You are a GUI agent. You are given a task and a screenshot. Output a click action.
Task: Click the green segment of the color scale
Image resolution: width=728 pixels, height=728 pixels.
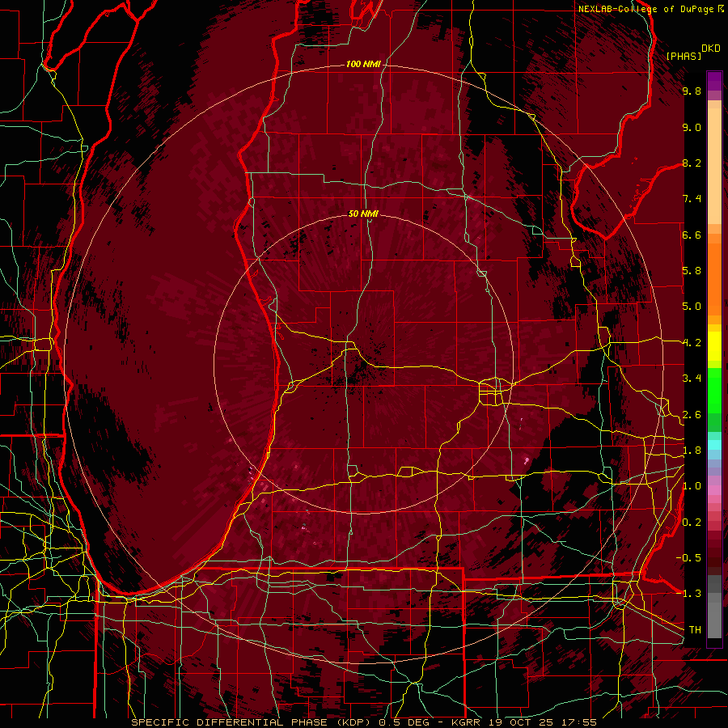[x=714, y=390]
